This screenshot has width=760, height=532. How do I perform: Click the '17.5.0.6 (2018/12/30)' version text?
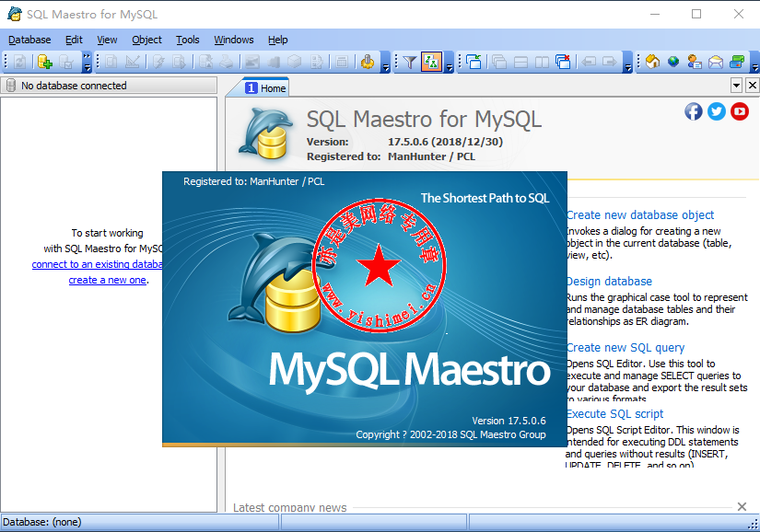click(446, 142)
